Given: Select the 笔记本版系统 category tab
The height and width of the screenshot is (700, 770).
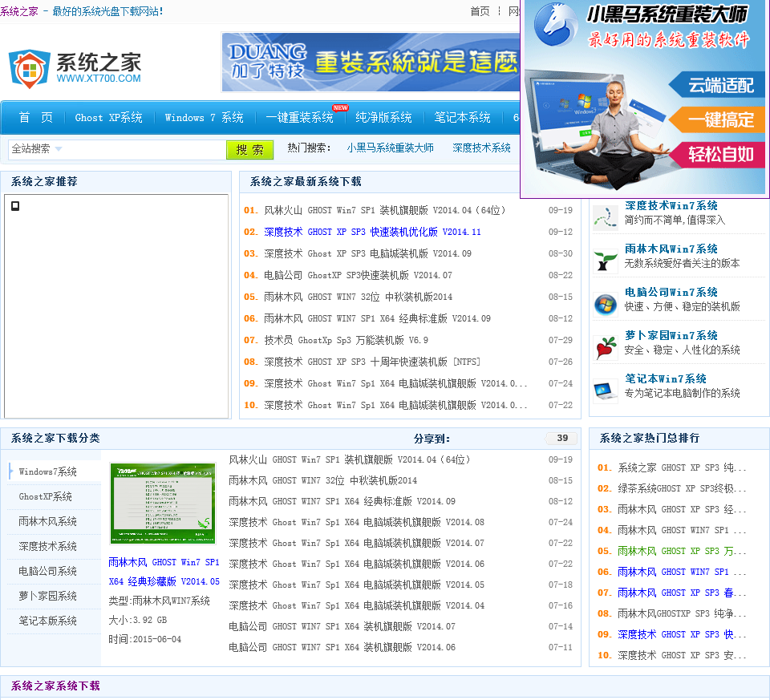Looking at the screenshot, I should [47, 621].
